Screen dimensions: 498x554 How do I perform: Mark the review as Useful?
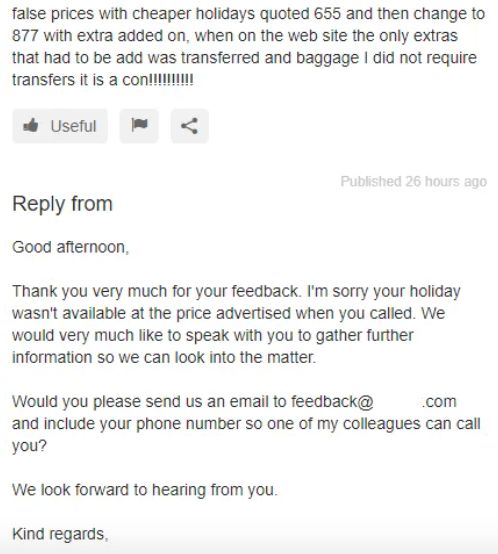click(60, 126)
